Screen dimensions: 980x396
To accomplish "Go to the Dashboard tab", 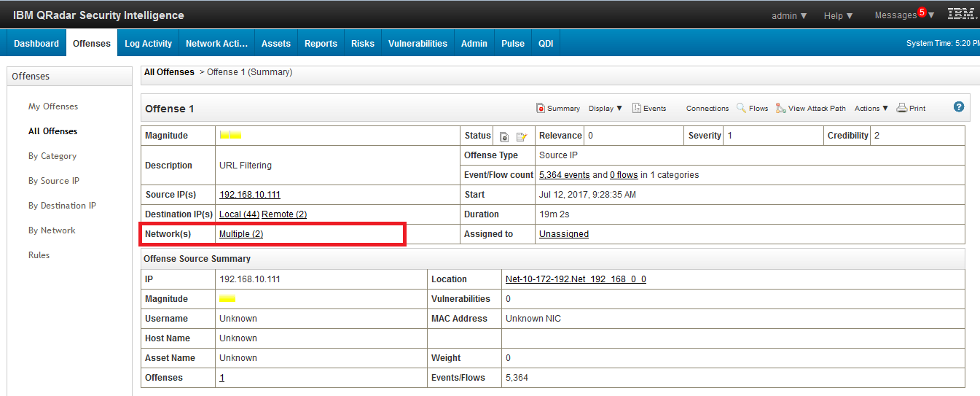I will (x=36, y=43).
